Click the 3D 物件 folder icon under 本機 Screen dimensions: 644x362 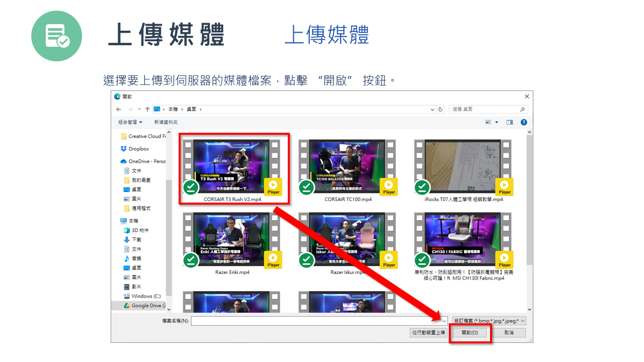click(x=127, y=230)
